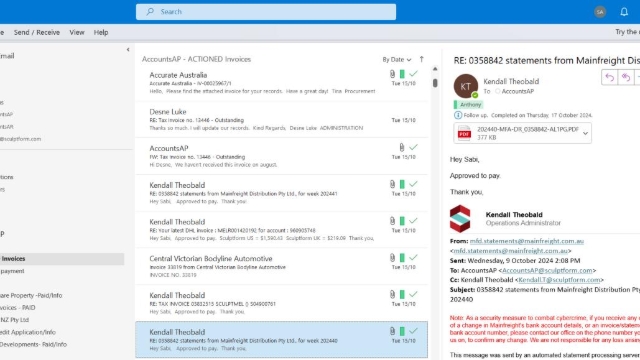
Task: Select the Invoices - PAID folder
Action: [x=18, y=308]
